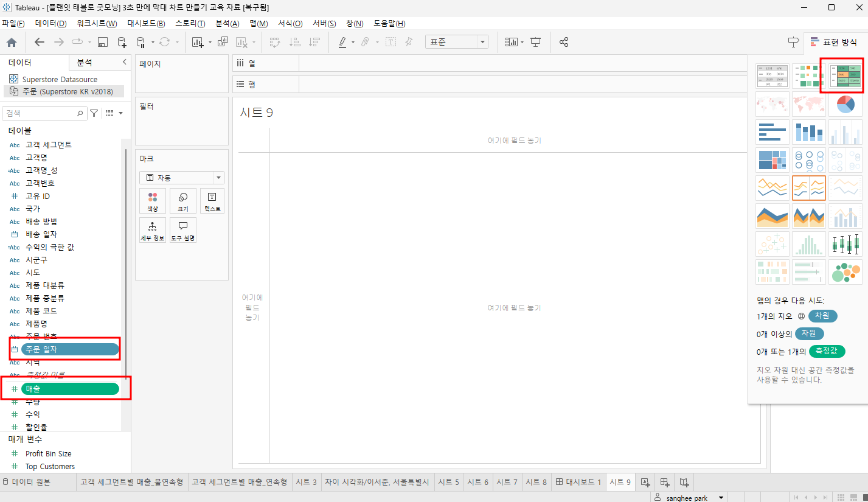This screenshot has height=502, width=868.
Task: Choose the horizontal bars chart in Show Me
Action: pyautogui.click(x=773, y=132)
